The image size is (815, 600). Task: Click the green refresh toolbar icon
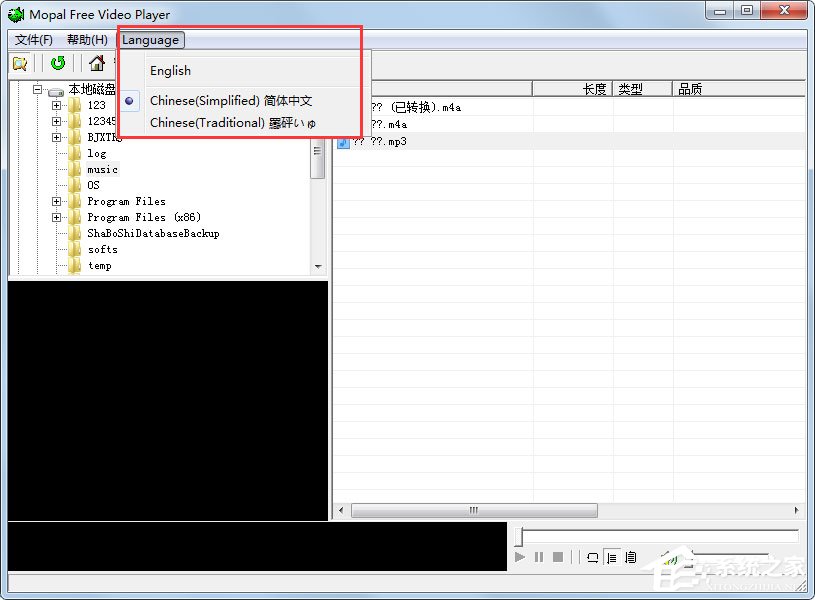click(58, 64)
